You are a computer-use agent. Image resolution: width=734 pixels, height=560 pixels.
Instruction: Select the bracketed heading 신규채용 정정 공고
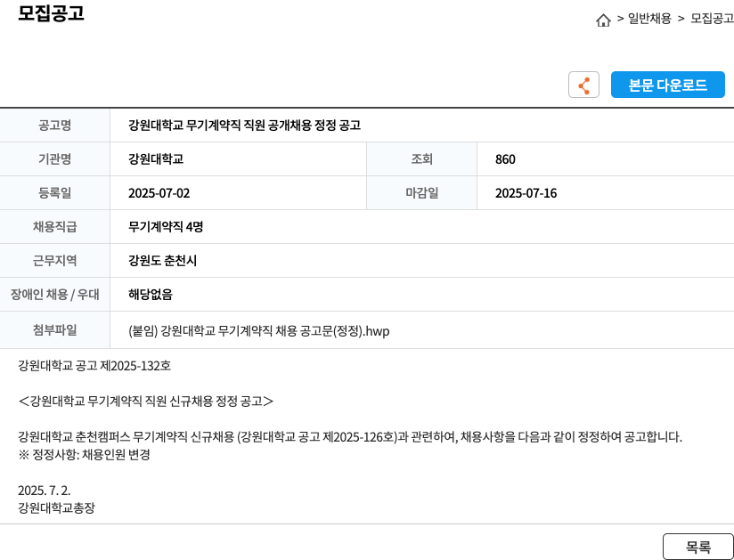(145, 402)
